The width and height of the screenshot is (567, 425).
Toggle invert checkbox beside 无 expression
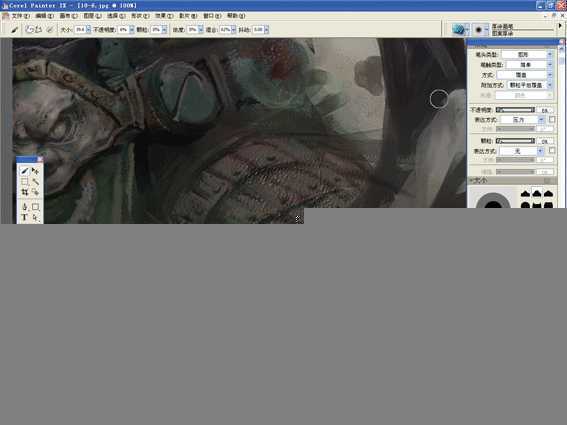[x=552, y=150]
